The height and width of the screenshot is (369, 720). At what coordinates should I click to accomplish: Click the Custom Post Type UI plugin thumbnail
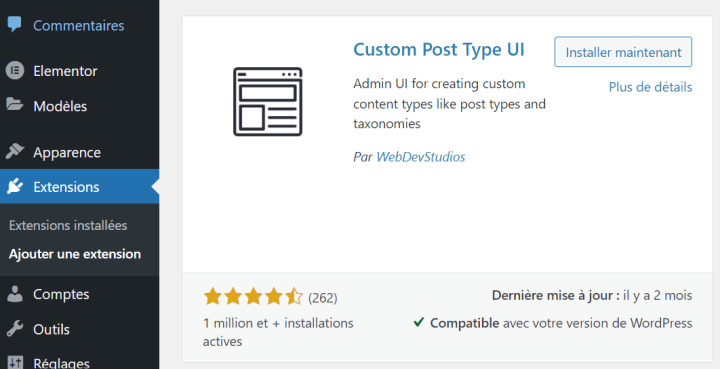[268, 101]
